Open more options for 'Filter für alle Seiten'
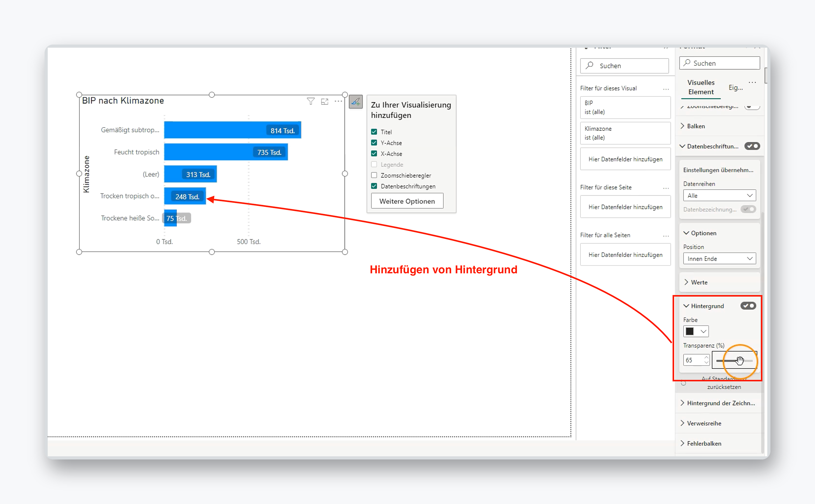815x504 pixels. tap(666, 236)
